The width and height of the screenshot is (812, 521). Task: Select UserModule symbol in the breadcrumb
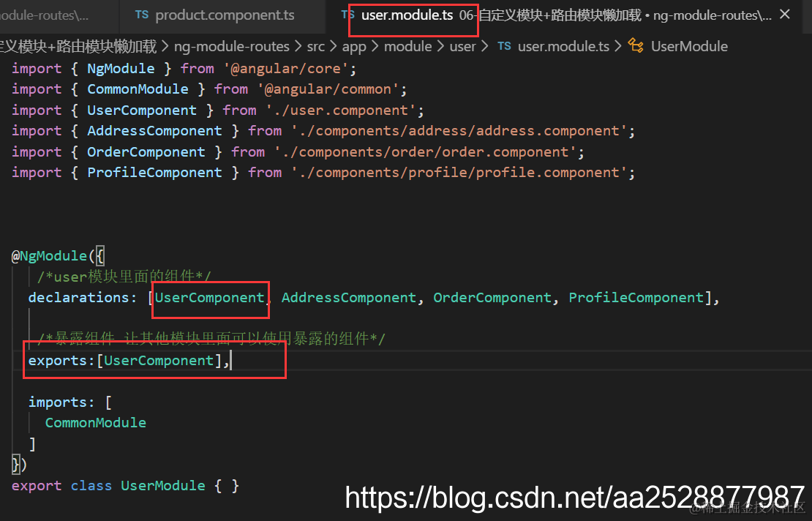pyautogui.click(x=689, y=47)
